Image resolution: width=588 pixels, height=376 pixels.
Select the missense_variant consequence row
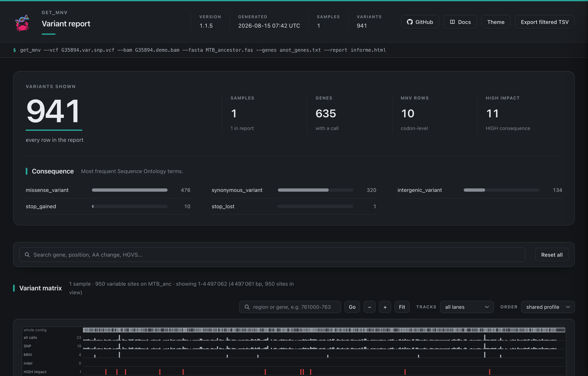point(108,190)
